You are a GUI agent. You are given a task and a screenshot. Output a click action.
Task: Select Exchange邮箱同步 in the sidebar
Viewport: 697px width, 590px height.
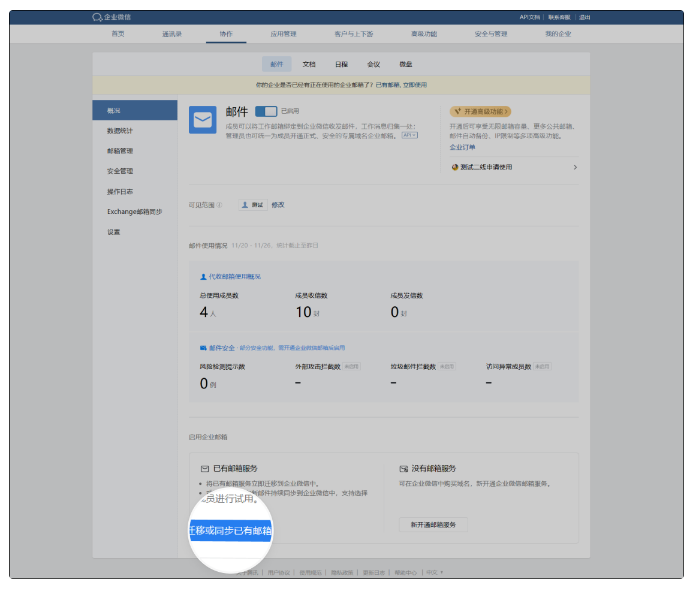pos(134,212)
